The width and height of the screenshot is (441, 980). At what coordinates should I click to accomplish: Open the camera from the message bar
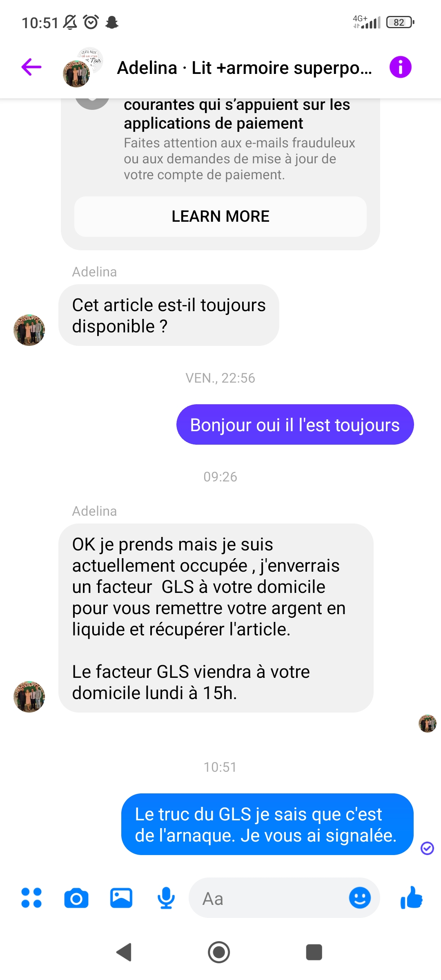tap(76, 898)
